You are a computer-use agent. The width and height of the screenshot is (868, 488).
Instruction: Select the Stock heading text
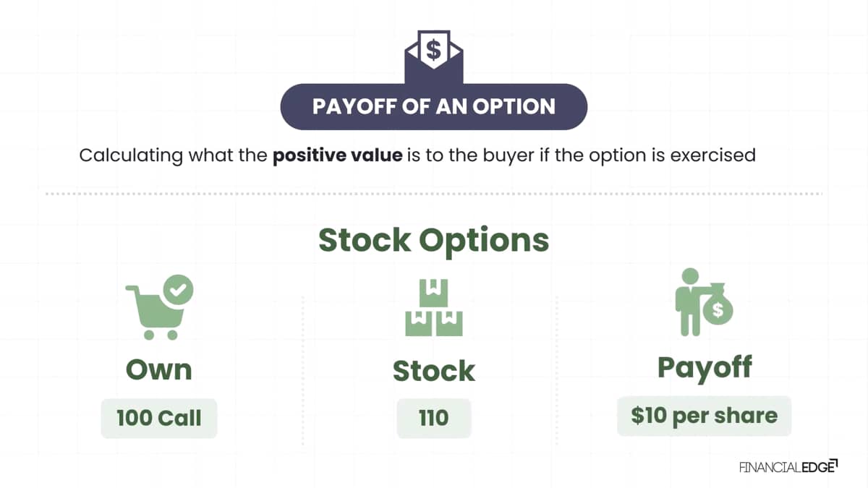[433, 371]
